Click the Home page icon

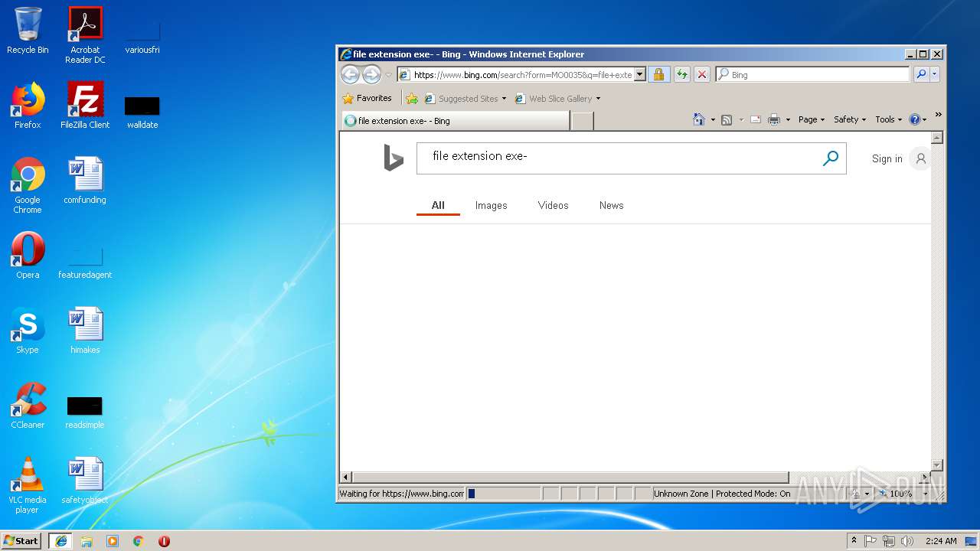coord(698,119)
